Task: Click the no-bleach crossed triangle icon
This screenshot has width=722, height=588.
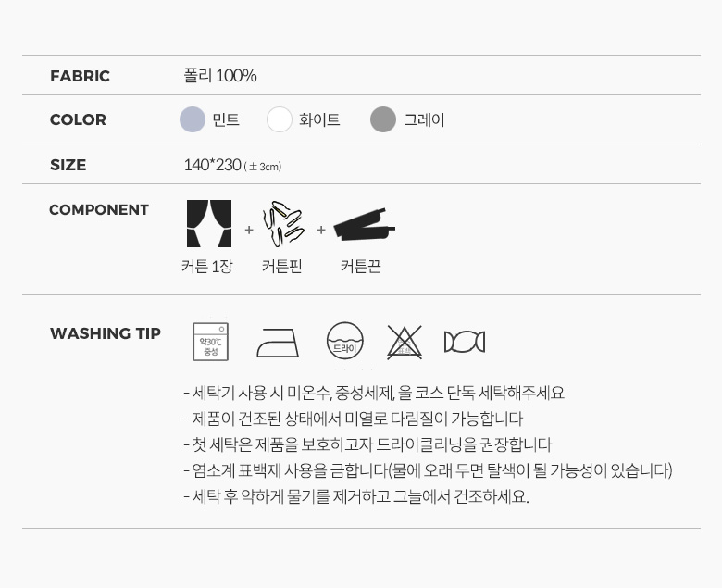Action: [405, 342]
